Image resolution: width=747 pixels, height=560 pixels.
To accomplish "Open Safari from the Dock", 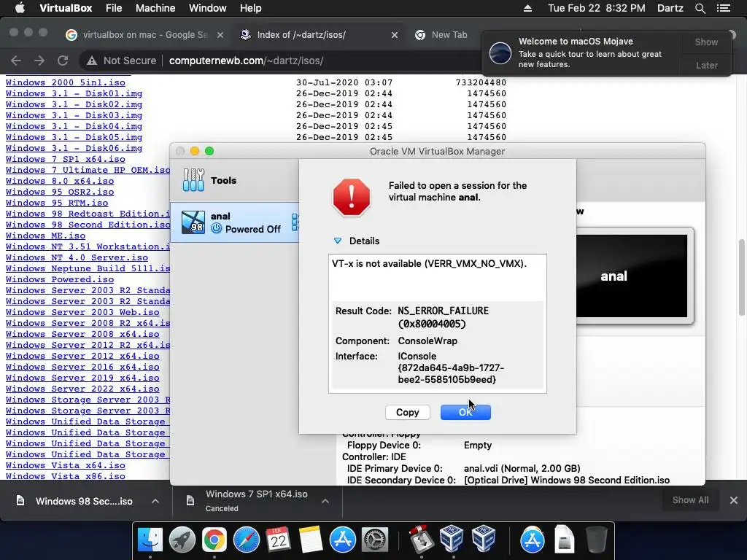I will [247, 540].
